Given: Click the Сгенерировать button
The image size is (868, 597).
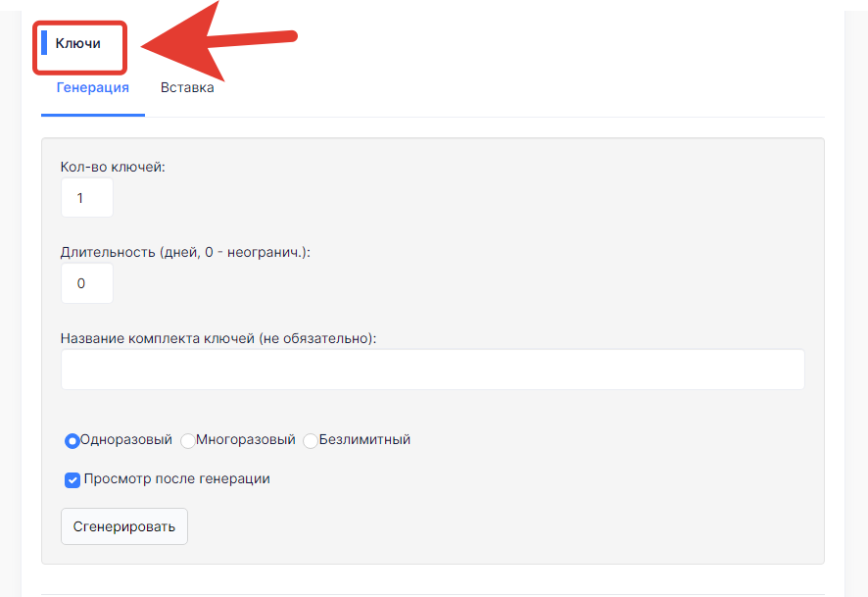Looking at the screenshot, I should (124, 526).
